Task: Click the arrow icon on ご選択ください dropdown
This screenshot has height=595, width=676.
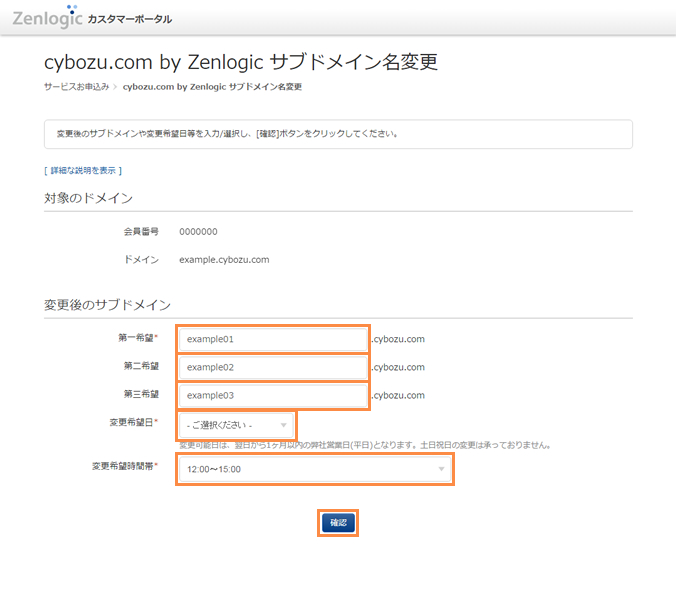Action: click(x=284, y=425)
